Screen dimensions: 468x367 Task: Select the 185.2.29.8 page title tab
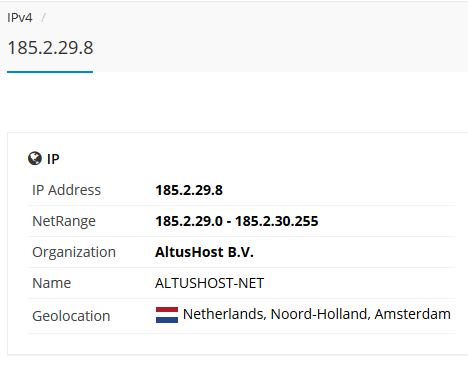tap(50, 48)
